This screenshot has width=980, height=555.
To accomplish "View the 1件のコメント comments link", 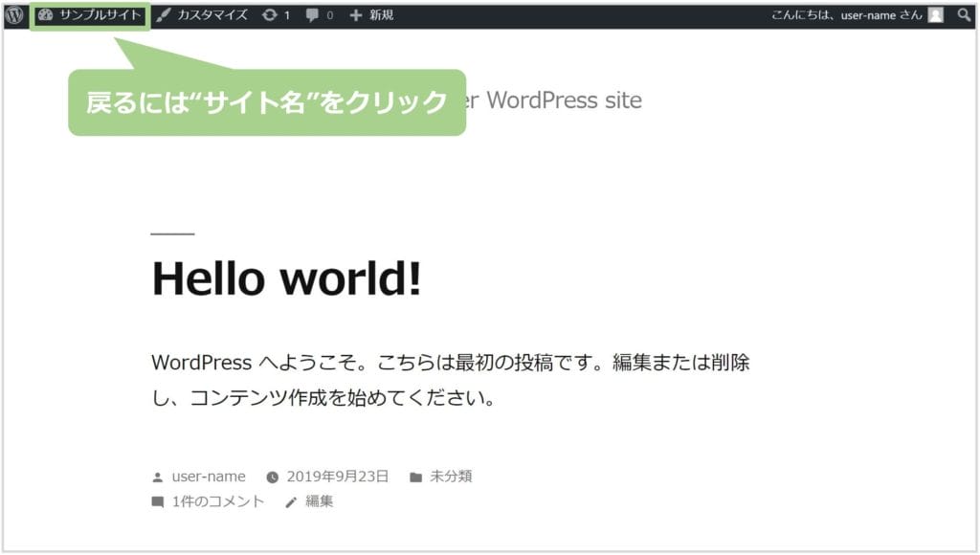I will [218, 501].
